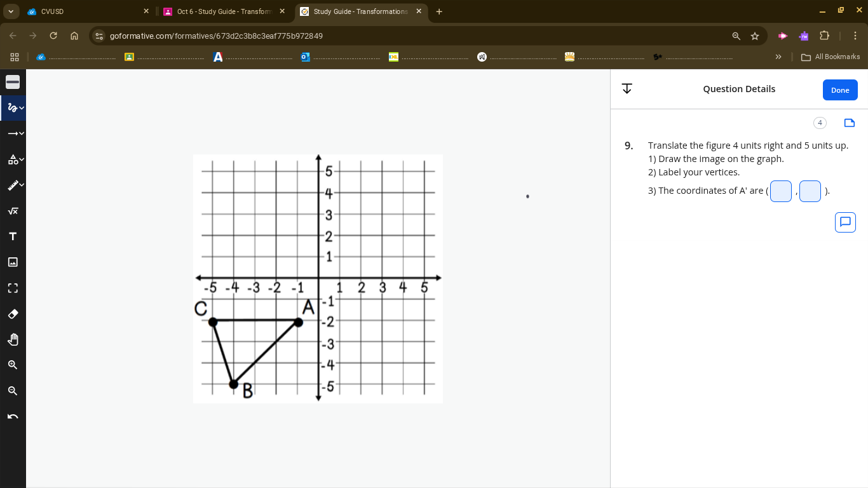Click the Undo arrow icon
The height and width of the screenshot is (488, 868).
[13, 416]
